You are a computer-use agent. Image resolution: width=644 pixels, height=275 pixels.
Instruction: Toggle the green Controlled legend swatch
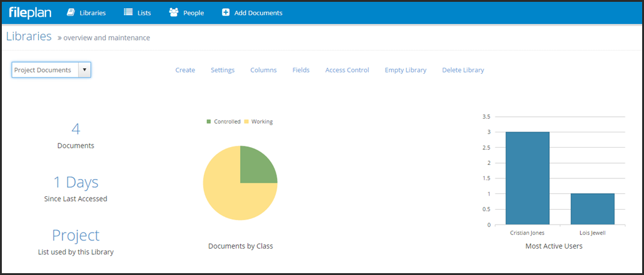coord(209,122)
